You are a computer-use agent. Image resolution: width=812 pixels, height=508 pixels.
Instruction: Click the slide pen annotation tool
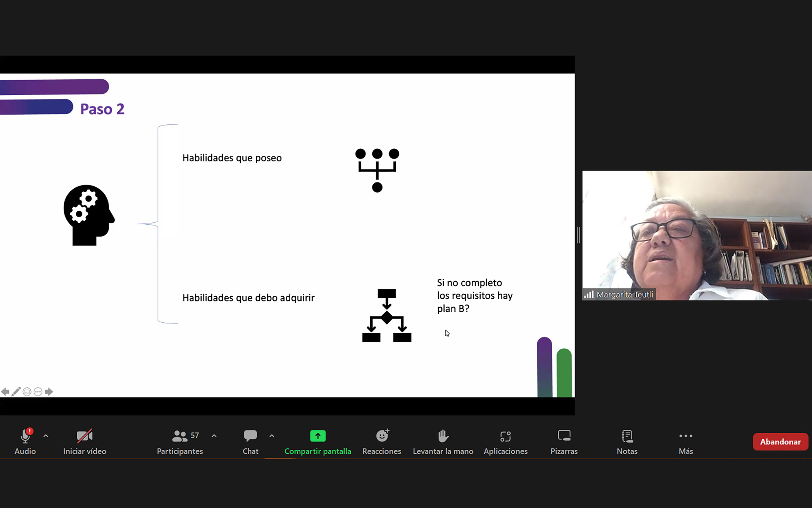[16, 392]
